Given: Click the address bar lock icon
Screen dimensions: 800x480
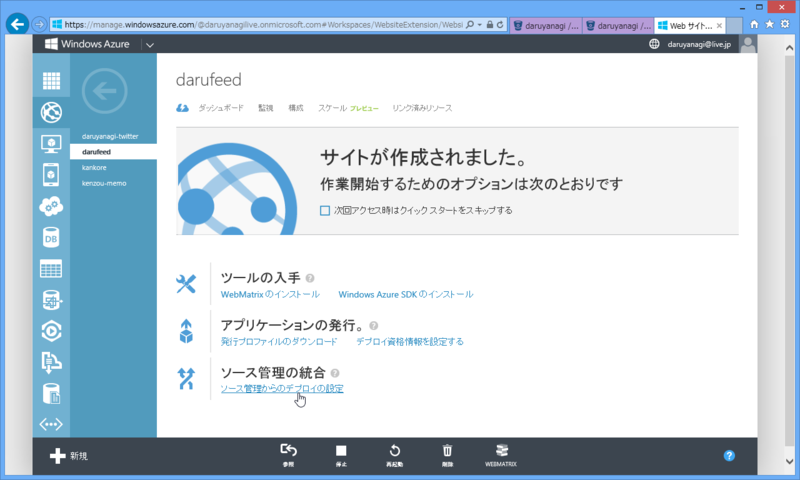Looking at the screenshot, I should [x=490, y=24].
